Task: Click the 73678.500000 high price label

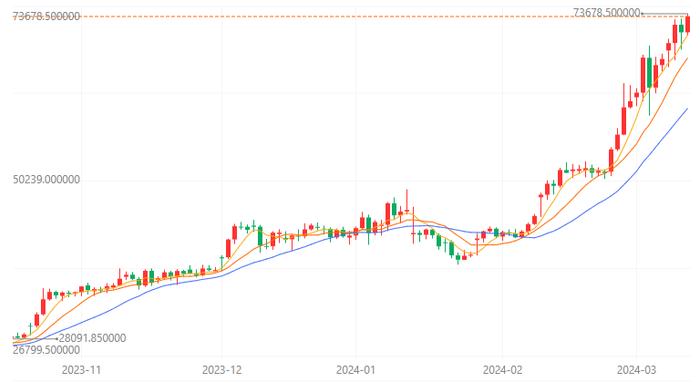Action: (46, 17)
